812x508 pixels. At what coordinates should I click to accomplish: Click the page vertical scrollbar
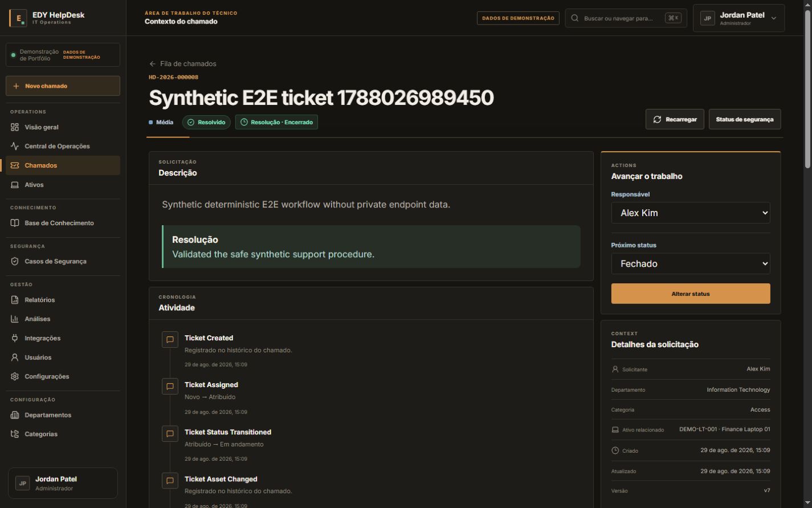(x=807, y=89)
